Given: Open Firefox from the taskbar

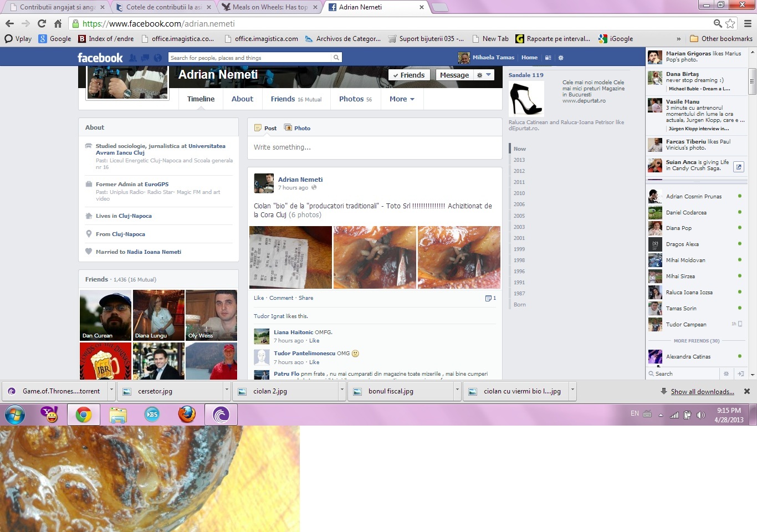Looking at the screenshot, I should 187,415.
